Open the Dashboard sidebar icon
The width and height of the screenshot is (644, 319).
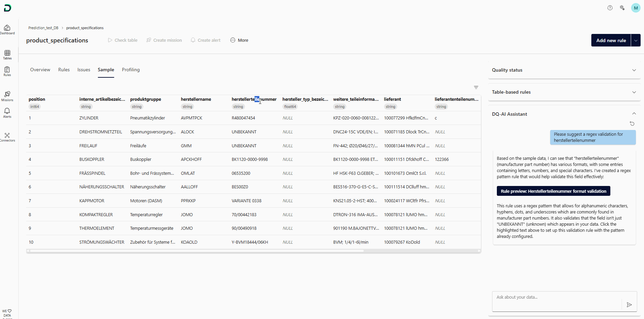[7, 30]
